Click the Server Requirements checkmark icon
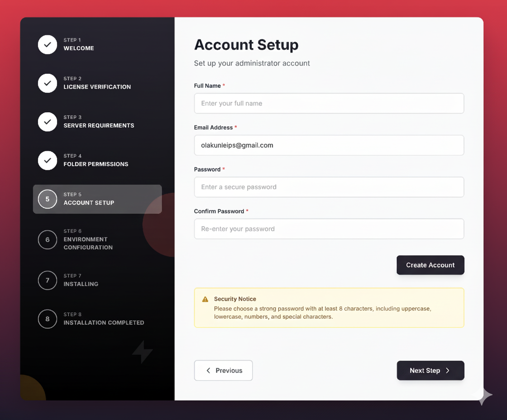507x420 pixels. 48,122
